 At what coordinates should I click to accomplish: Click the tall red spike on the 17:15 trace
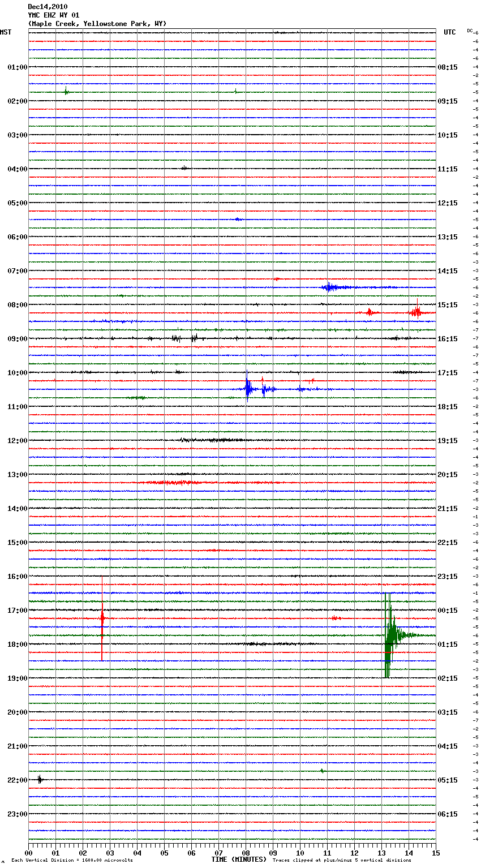click(x=102, y=618)
